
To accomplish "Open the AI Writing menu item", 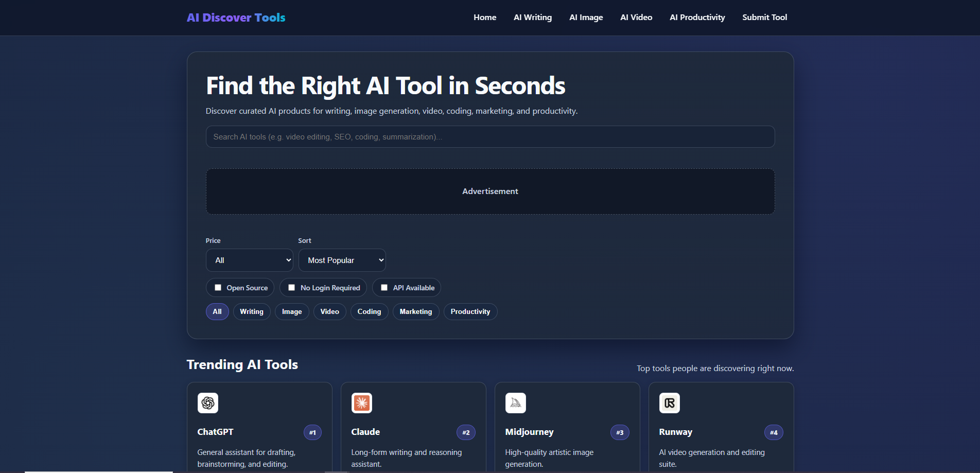I will [533, 17].
